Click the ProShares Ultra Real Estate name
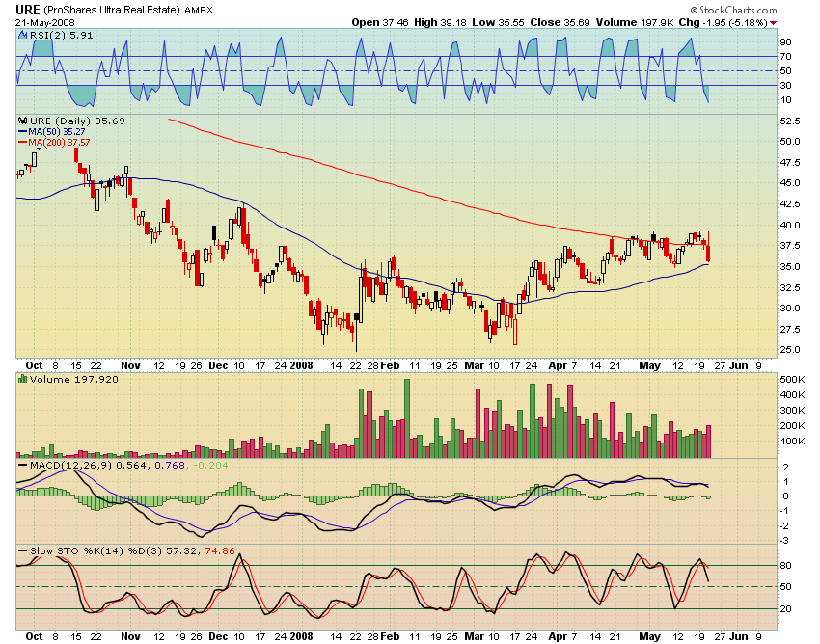Viewport: 820px width, 644px height. coord(112,10)
